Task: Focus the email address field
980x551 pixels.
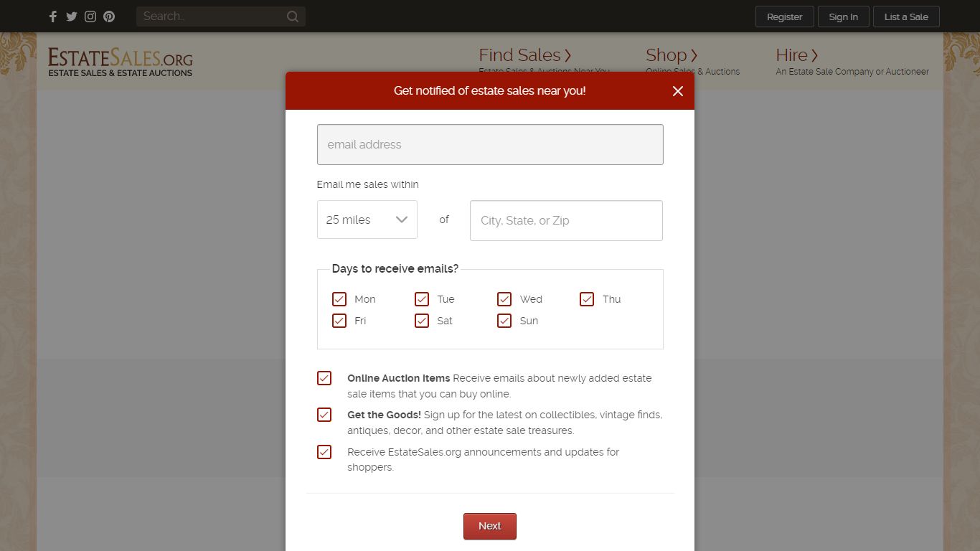Action: tap(490, 144)
